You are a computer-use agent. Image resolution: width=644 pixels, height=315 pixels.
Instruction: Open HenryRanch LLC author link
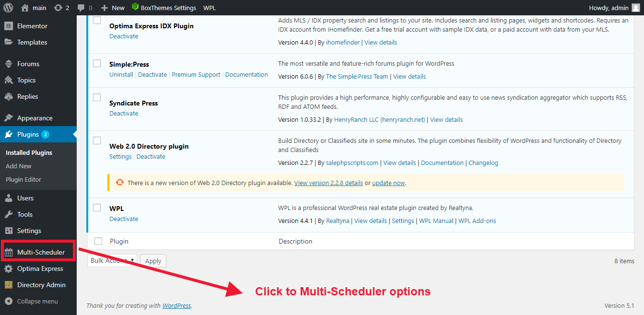380,119
